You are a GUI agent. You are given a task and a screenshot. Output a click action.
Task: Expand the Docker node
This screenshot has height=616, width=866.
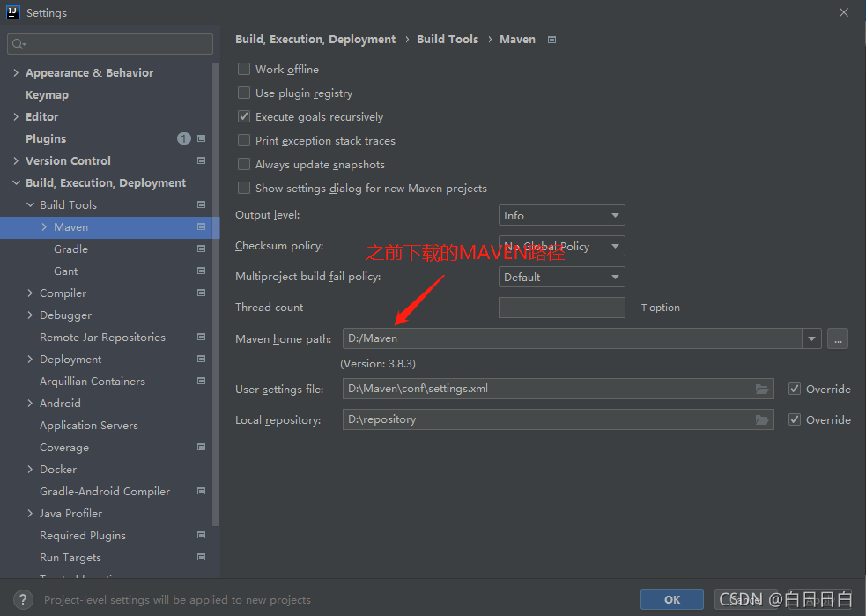coord(30,469)
